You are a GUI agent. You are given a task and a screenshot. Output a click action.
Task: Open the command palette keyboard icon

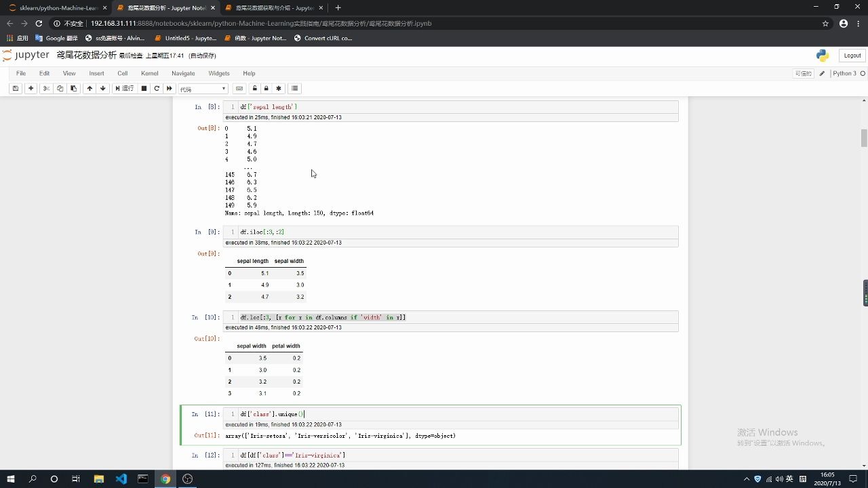pos(239,88)
